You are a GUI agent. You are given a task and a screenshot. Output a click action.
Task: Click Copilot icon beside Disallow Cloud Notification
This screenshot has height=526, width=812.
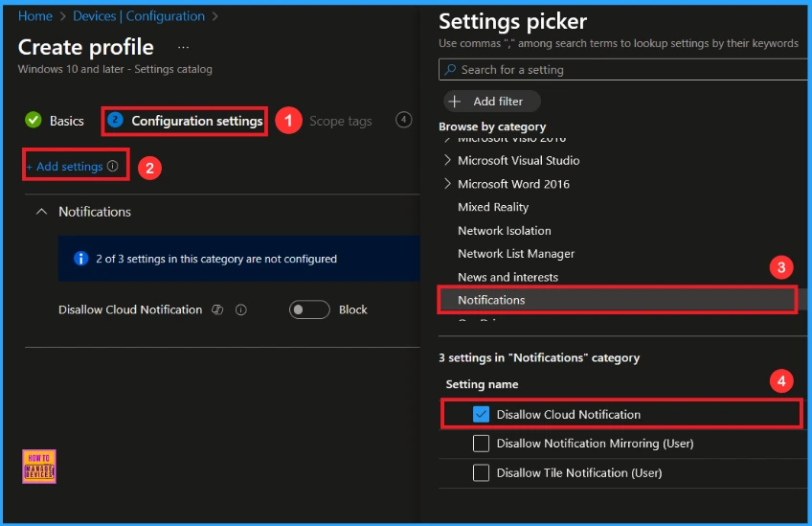pos(217,309)
